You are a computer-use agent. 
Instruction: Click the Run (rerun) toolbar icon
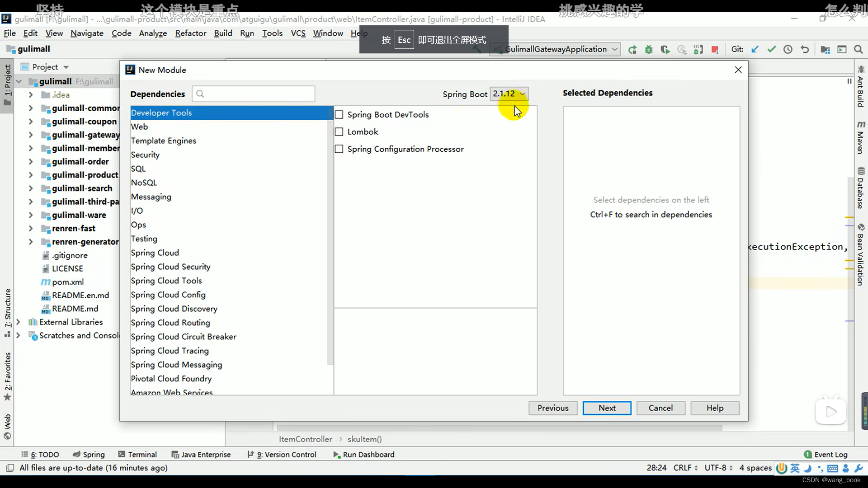(x=632, y=50)
